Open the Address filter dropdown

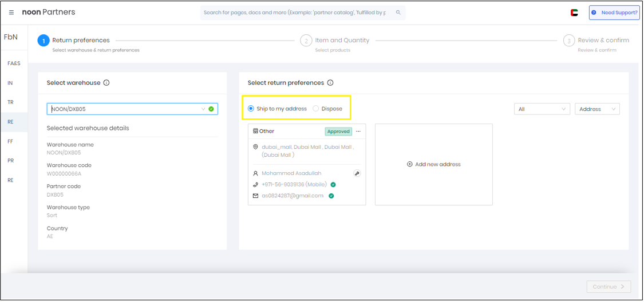(x=597, y=109)
